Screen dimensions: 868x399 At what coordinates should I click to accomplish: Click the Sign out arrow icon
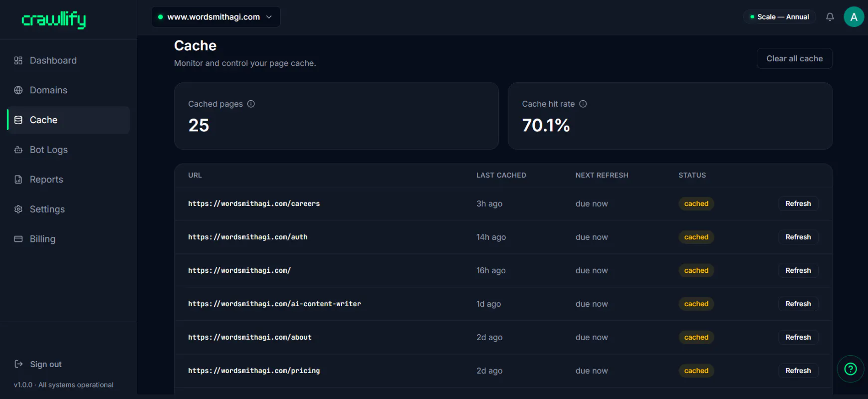coord(18,364)
